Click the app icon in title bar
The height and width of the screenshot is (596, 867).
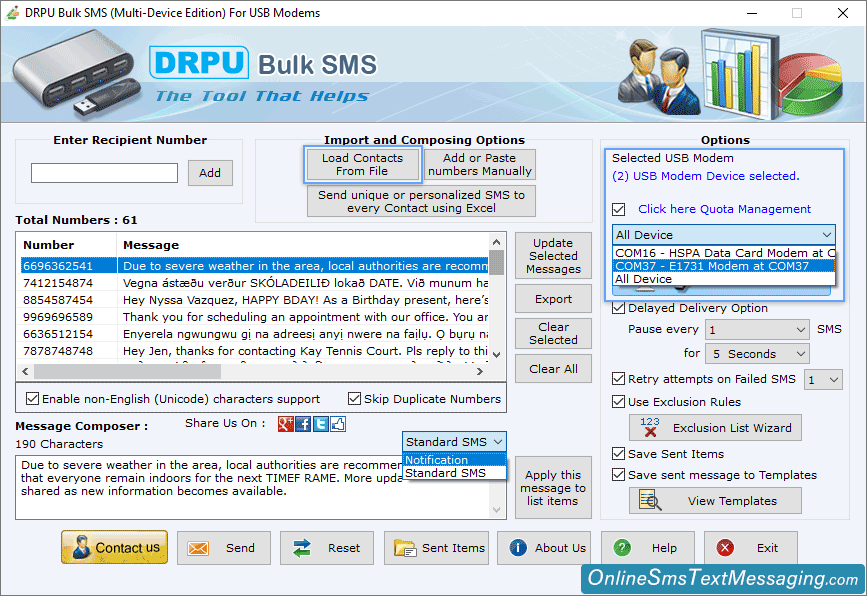(x=12, y=13)
